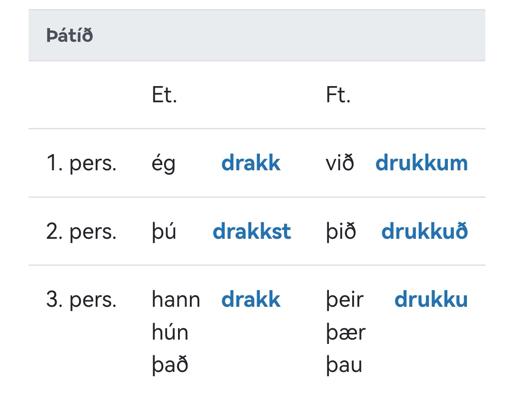Image resolution: width=514 pixels, height=420 pixels.
Task: Select the '2. pers.' row label
Action: 81,232
